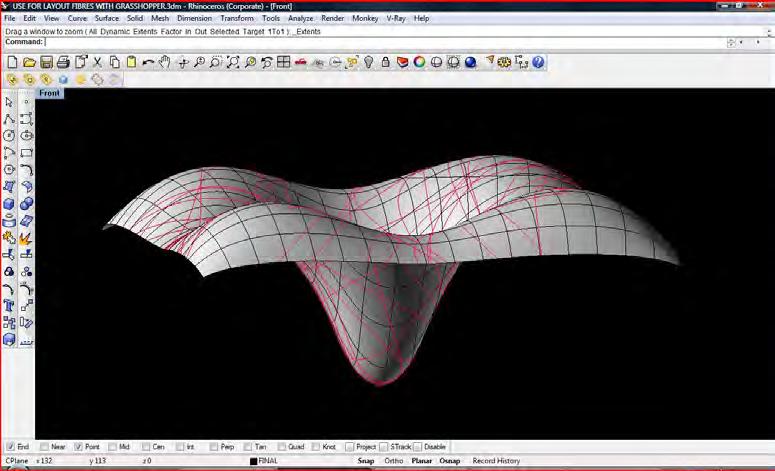
Task: Open Help via the question mark icon
Action: (538, 62)
